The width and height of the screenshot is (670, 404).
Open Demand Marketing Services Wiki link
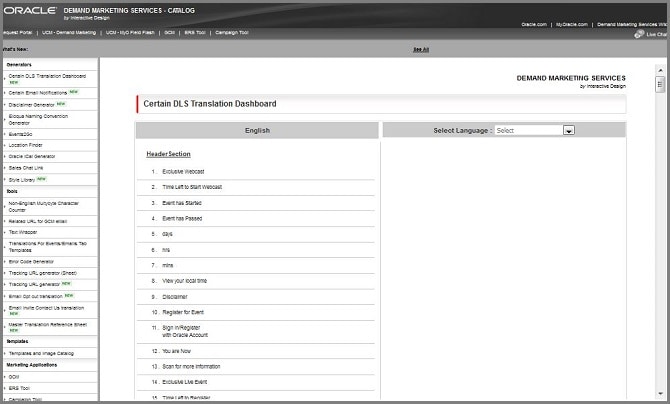tap(633, 24)
